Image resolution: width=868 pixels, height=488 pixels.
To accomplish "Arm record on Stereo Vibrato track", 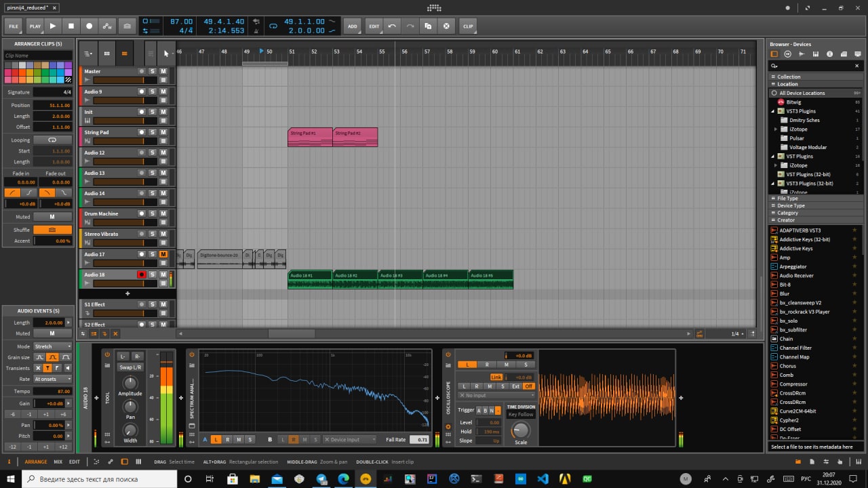I will (x=142, y=234).
